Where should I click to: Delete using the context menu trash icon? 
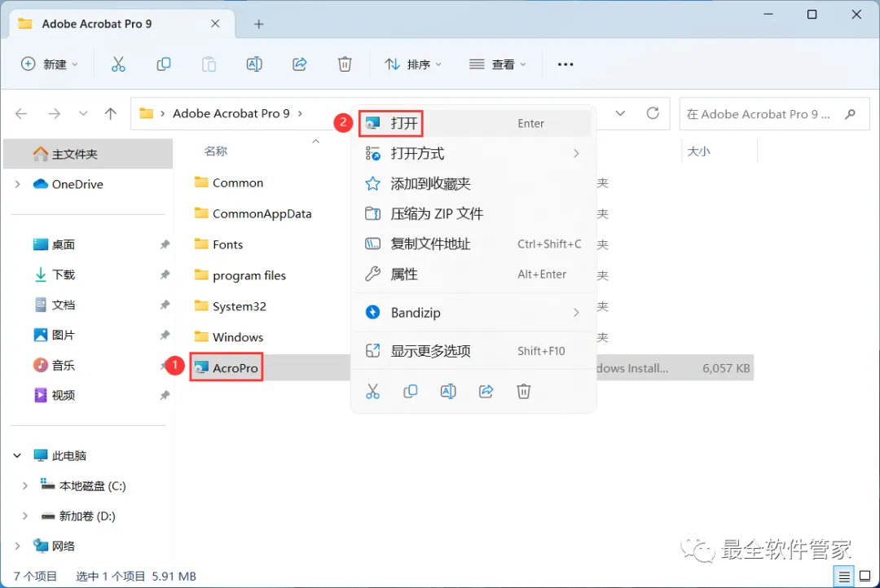[x=524, y=391]
